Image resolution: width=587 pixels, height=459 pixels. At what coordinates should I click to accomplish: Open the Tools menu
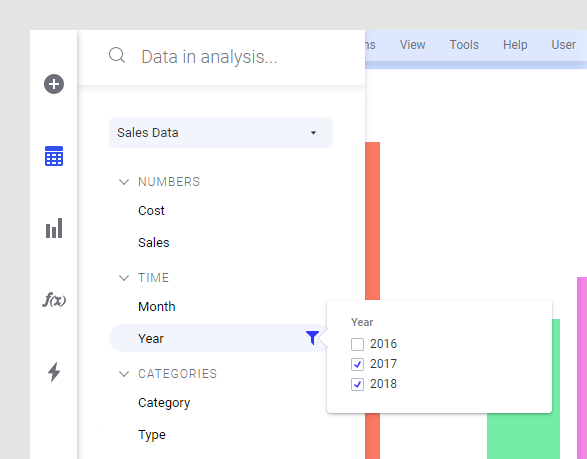coord(464,45)
